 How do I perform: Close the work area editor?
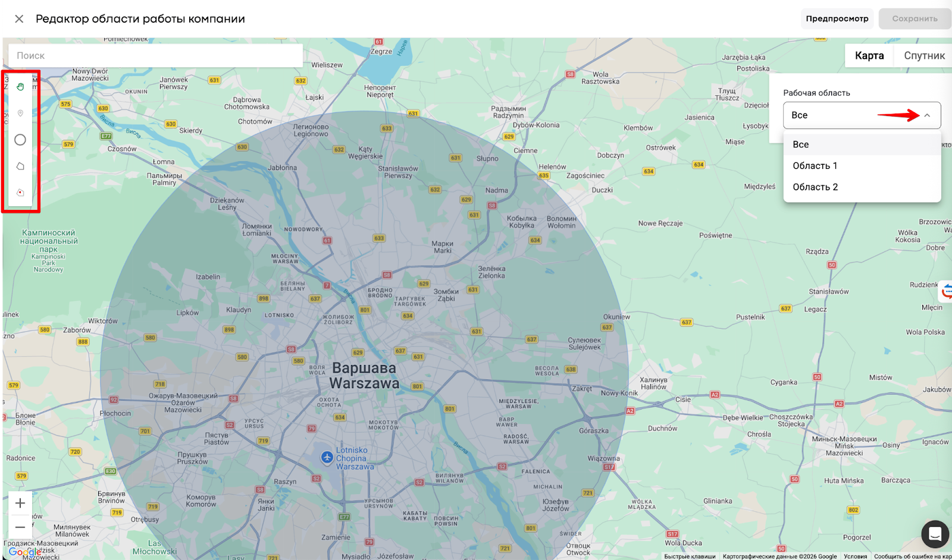19,19
